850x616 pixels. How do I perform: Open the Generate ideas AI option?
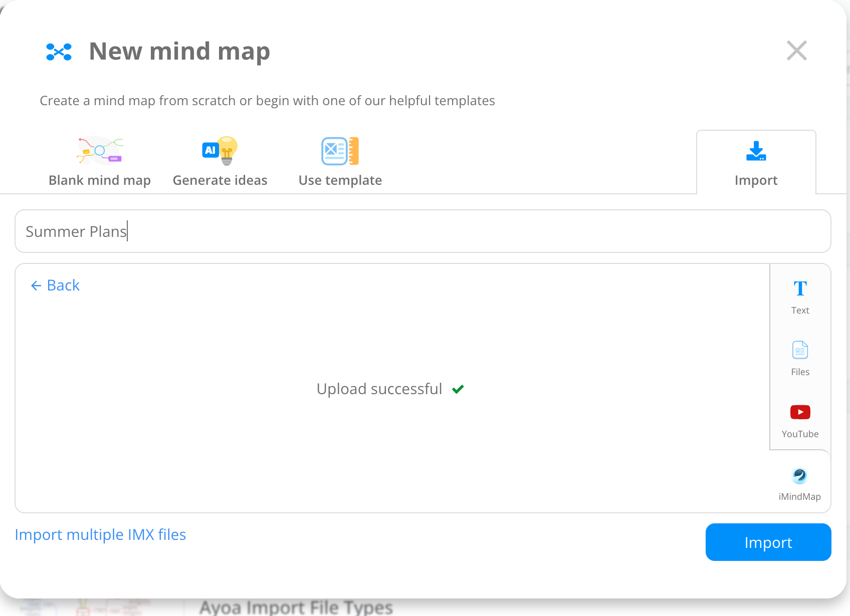click(220, 161)
